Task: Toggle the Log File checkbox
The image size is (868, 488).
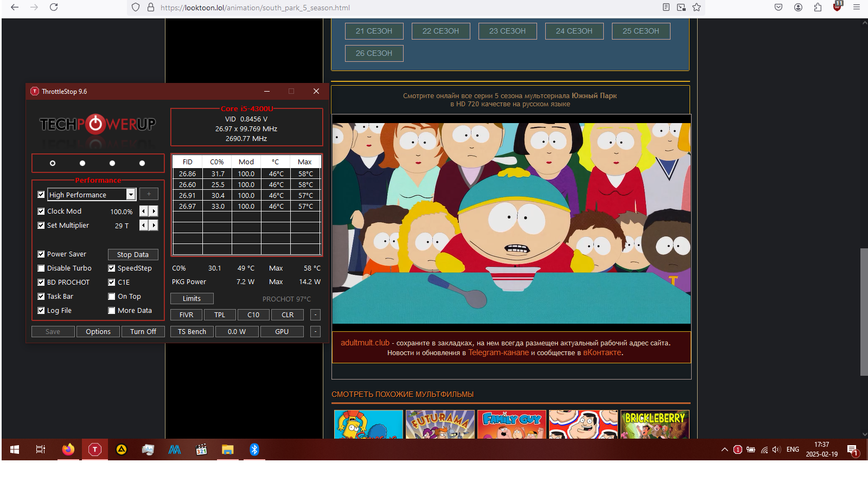Action: [x=41, y=311]
